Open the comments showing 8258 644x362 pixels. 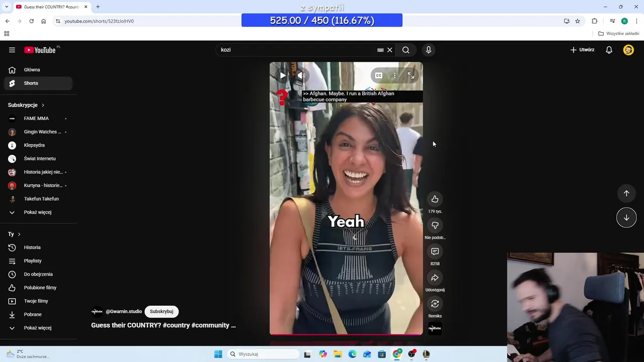pos(435,251)
